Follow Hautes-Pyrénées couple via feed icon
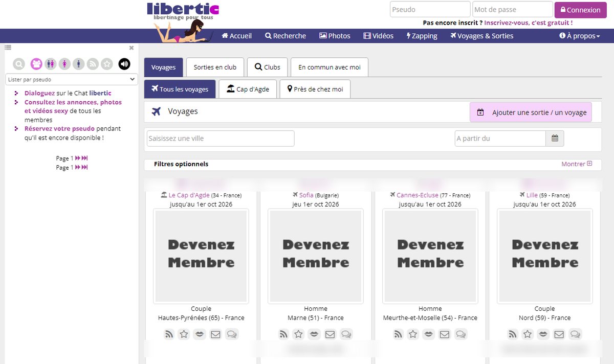The height and width of the screenshot is (364, 614). click(169, 334)
